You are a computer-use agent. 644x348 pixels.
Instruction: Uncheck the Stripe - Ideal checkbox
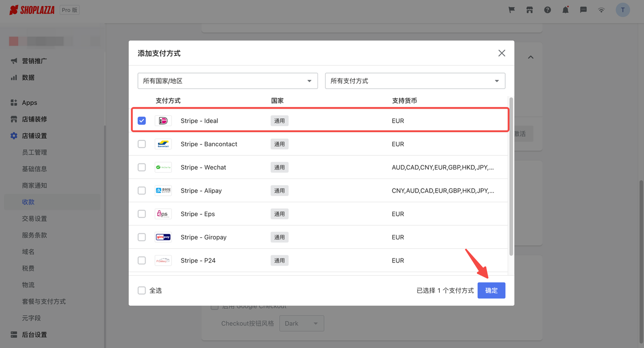142,121
